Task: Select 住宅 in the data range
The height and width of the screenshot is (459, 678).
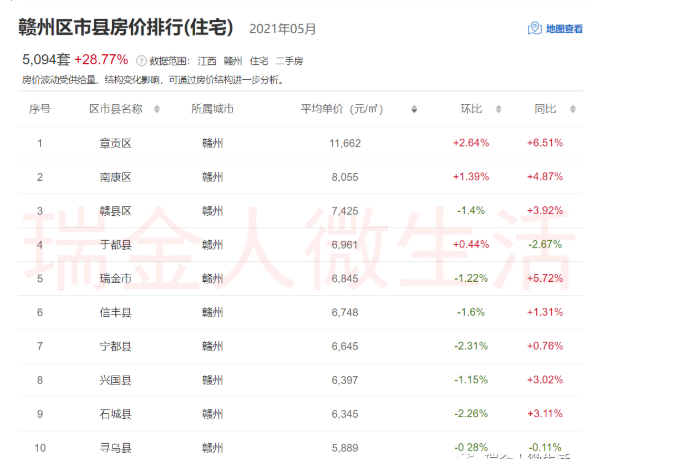Action: tap(259, 61)
